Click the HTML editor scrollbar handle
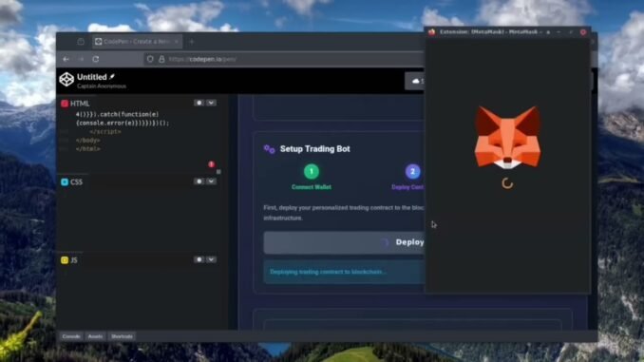Viewport: 644px width, 362px height. pyautogui.click(x=218, y=172)
